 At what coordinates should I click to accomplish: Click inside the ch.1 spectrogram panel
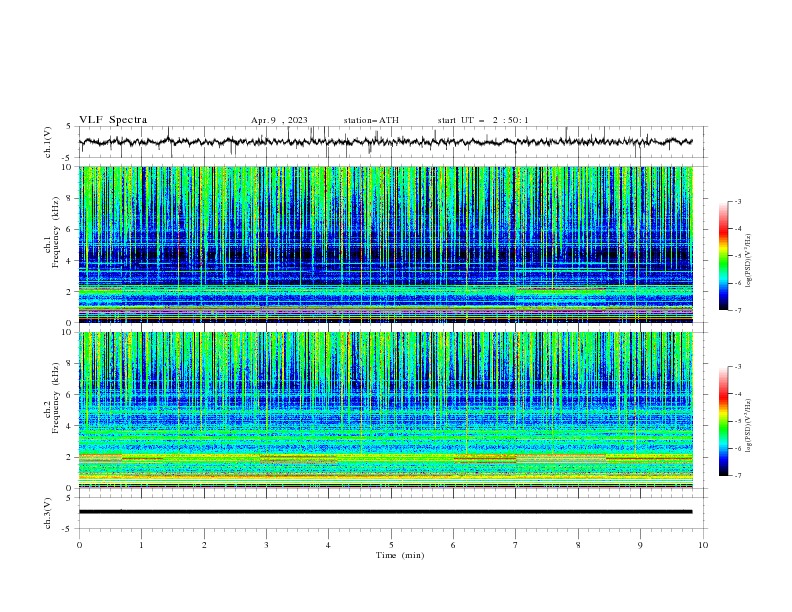(x=386, y=244)
